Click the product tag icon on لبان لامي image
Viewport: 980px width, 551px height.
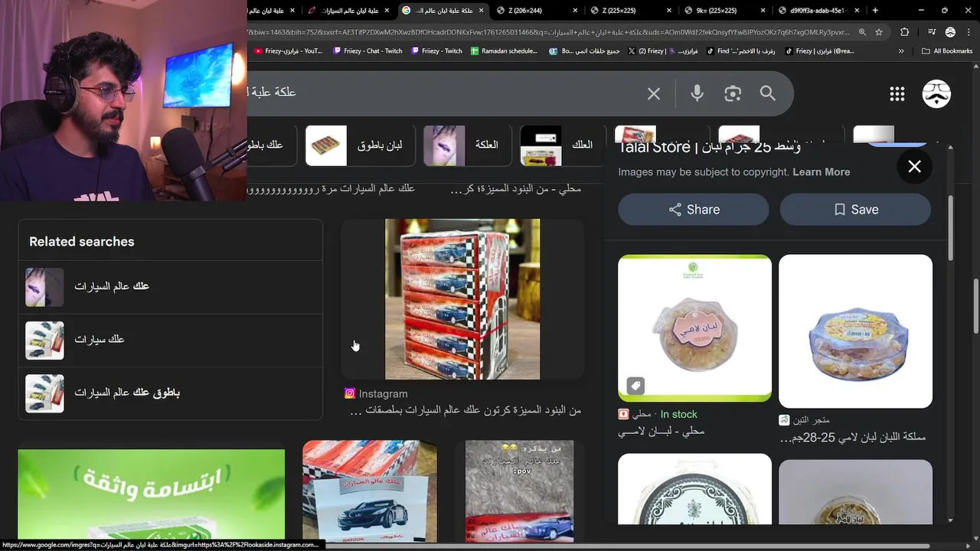pyautogui.click(x=635, y=386)
